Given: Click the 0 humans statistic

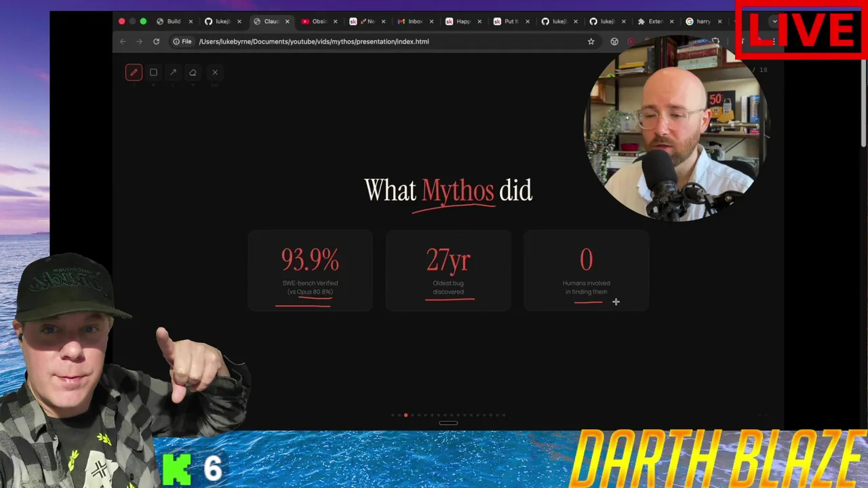Looking at the screenshot, I should pyautogui.click(x=586, y=260).
